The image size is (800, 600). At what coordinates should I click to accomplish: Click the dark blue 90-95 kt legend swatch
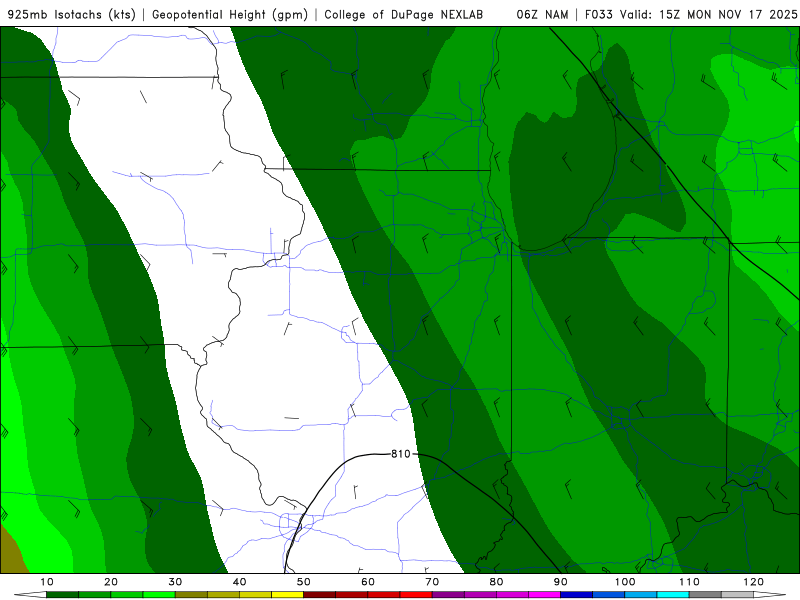577,595
